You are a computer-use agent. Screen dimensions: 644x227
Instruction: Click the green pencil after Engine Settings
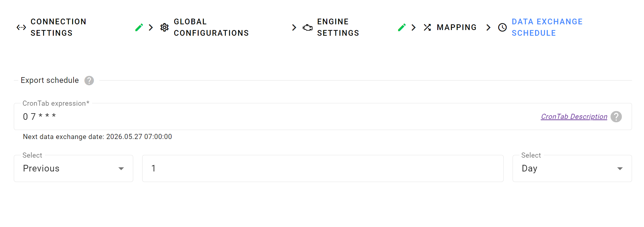coord(402,27)
